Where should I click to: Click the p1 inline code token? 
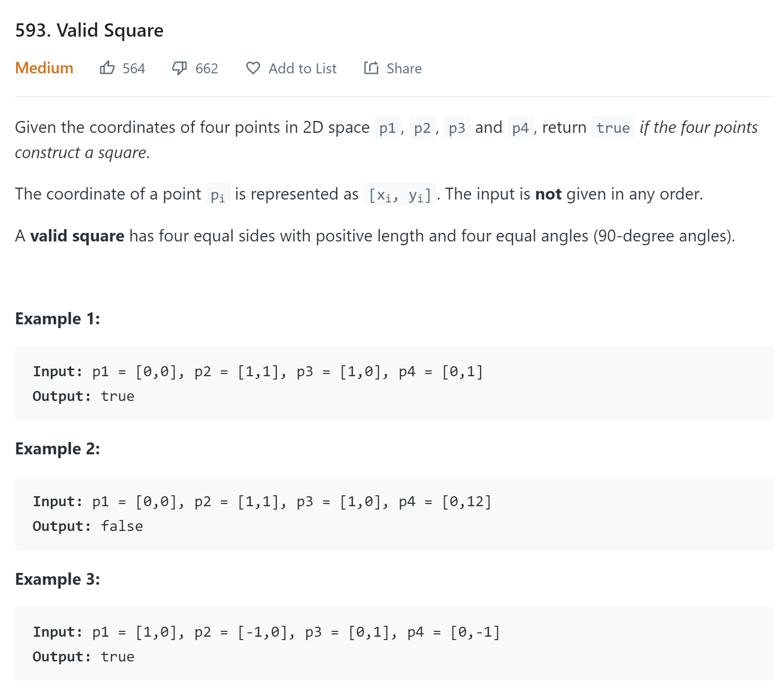[388, 128]
